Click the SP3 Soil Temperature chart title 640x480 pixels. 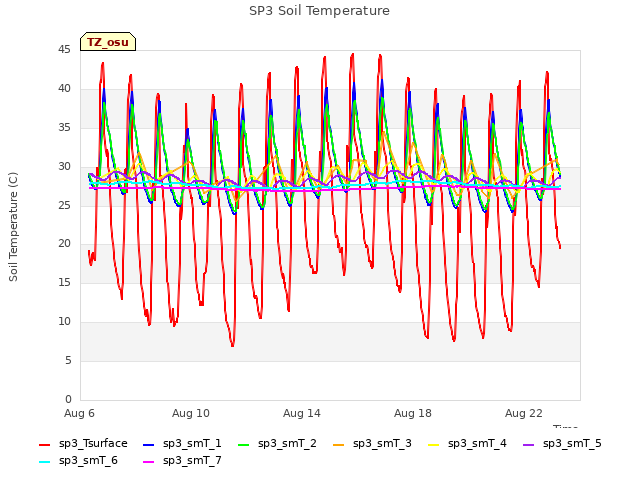319,11
